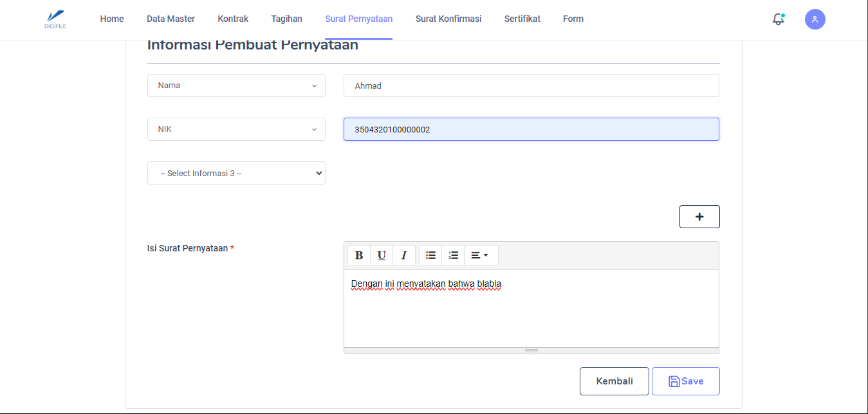868x414 pixels.
Task: Open the user profile avatar
Action: click(815, 19)
